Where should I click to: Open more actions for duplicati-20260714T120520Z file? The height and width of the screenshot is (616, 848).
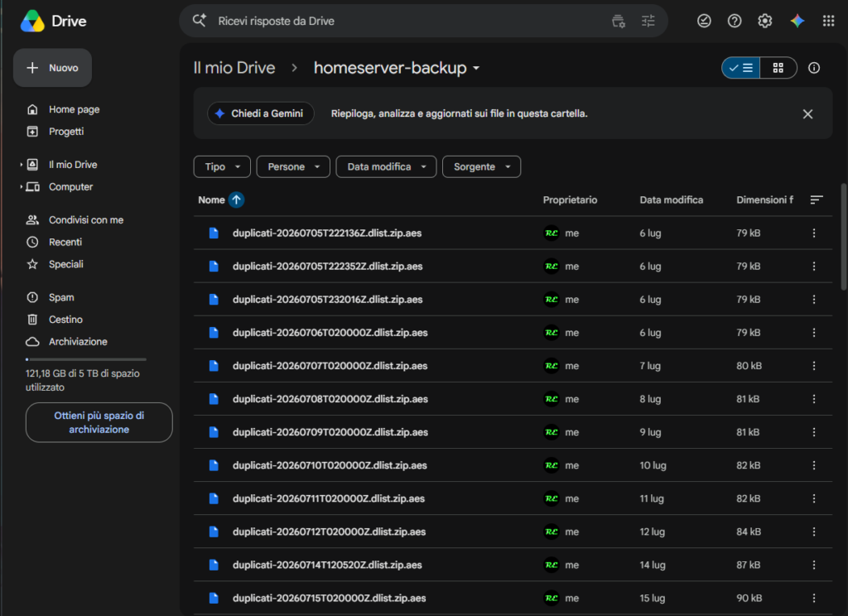813,565
